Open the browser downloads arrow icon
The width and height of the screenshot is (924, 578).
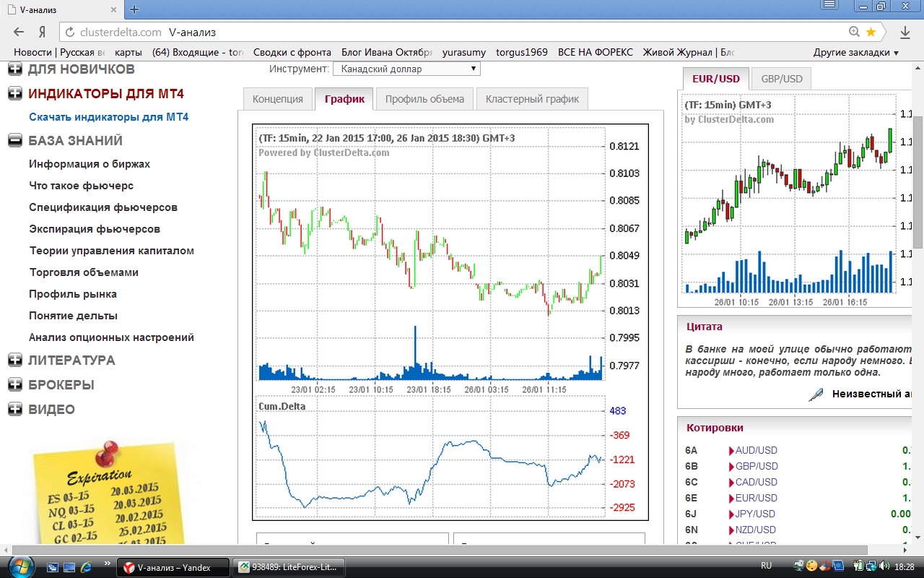pos(905,33)
